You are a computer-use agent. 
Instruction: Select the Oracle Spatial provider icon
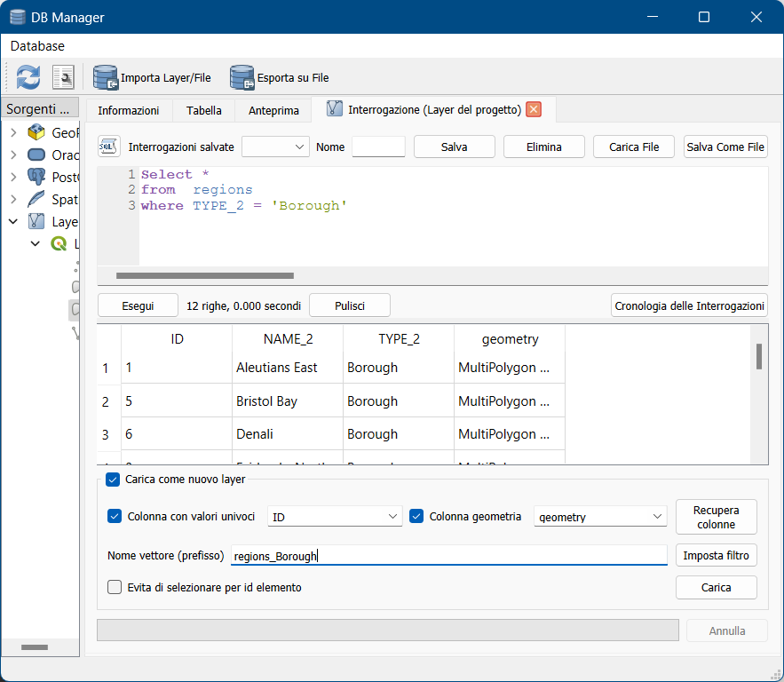(36, 155)
